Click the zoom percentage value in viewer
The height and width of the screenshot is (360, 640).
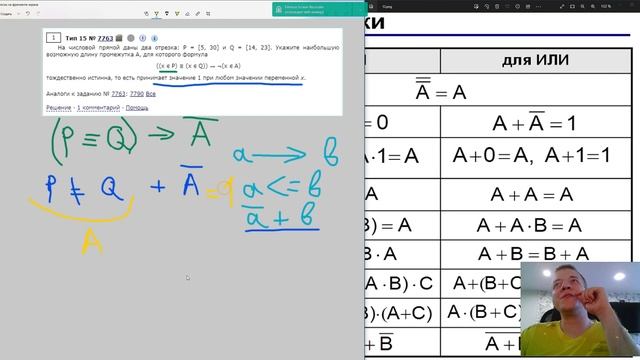pos(606,7)
